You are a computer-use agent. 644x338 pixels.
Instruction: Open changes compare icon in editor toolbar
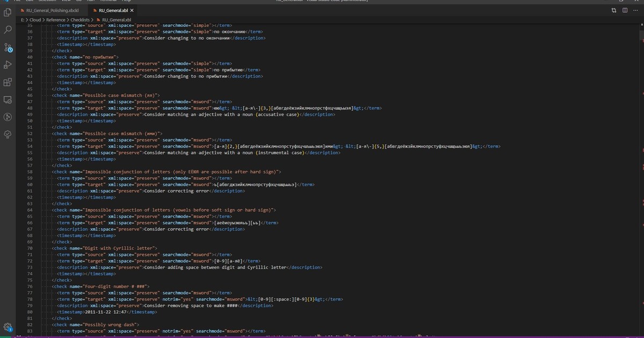point(614,10)
